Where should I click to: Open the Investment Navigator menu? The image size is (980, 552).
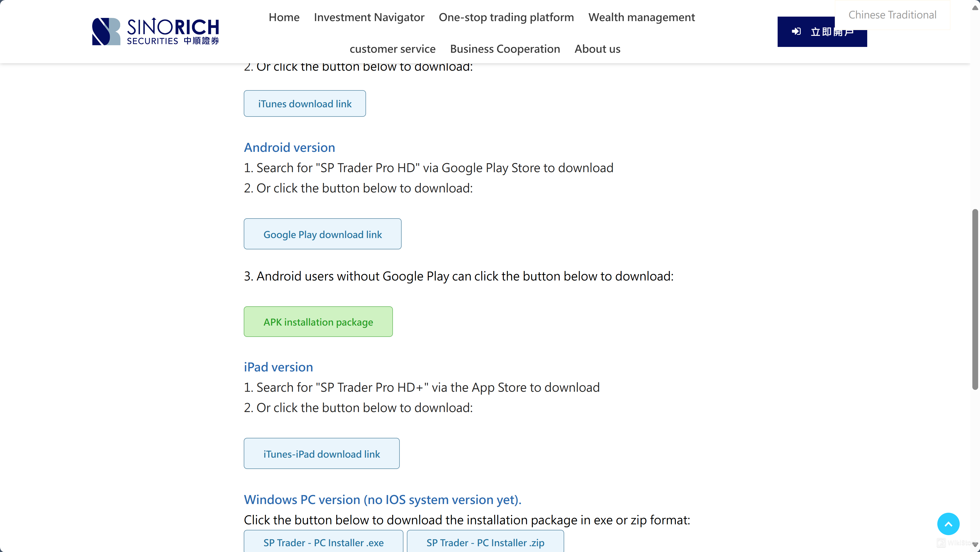click(369, 17)
